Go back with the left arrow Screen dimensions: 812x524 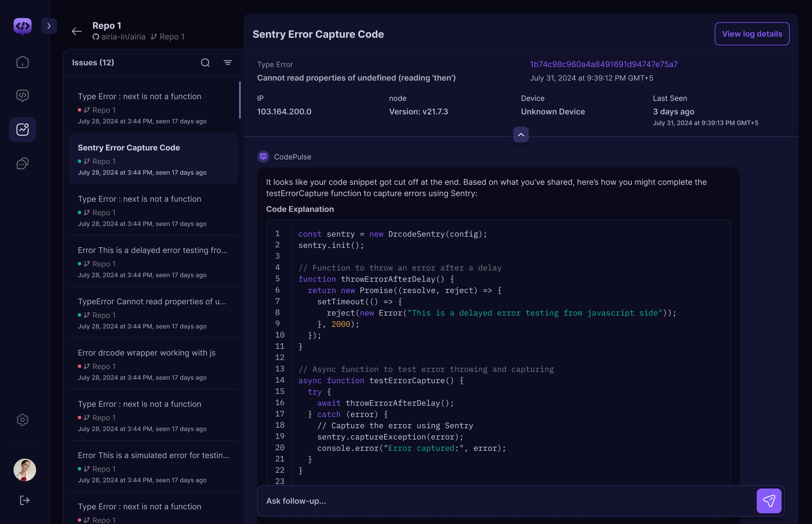pyautogui.click(x=77, y=31)
